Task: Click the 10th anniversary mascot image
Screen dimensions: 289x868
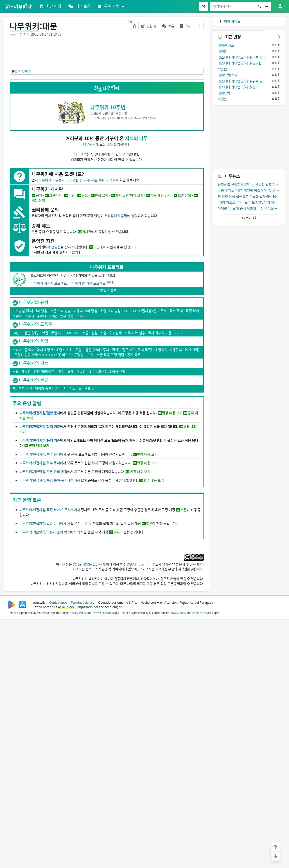Action: pos(71,112)
